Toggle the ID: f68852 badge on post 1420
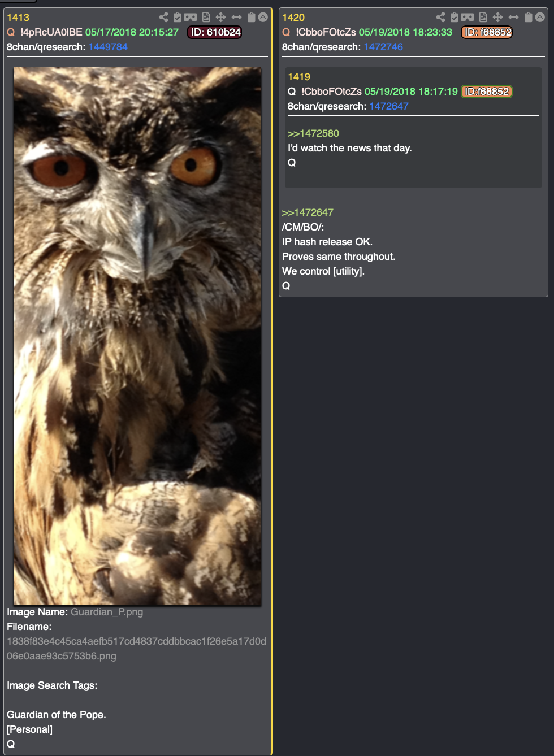This screenshot has height=756, width=554. pos(487,32)
